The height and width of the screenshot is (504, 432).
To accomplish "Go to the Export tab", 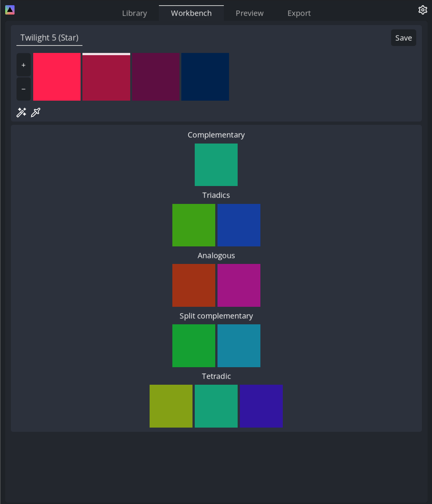I will (299, 13).
